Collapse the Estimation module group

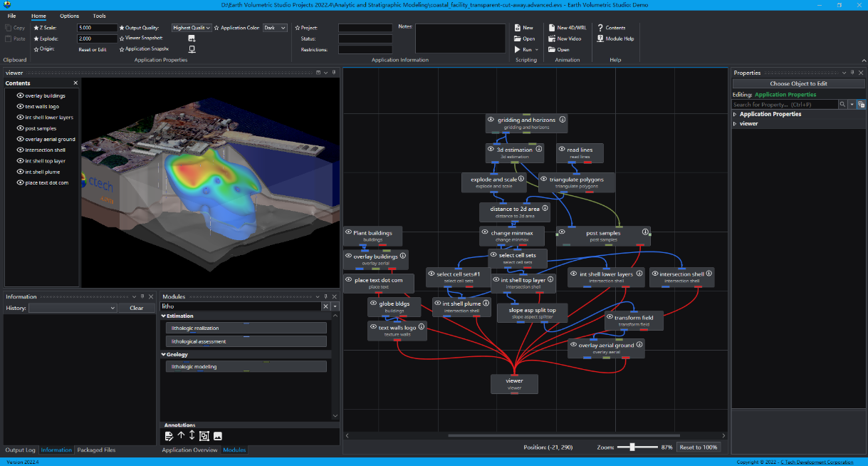pyautogui.click(x=163, y=316)
